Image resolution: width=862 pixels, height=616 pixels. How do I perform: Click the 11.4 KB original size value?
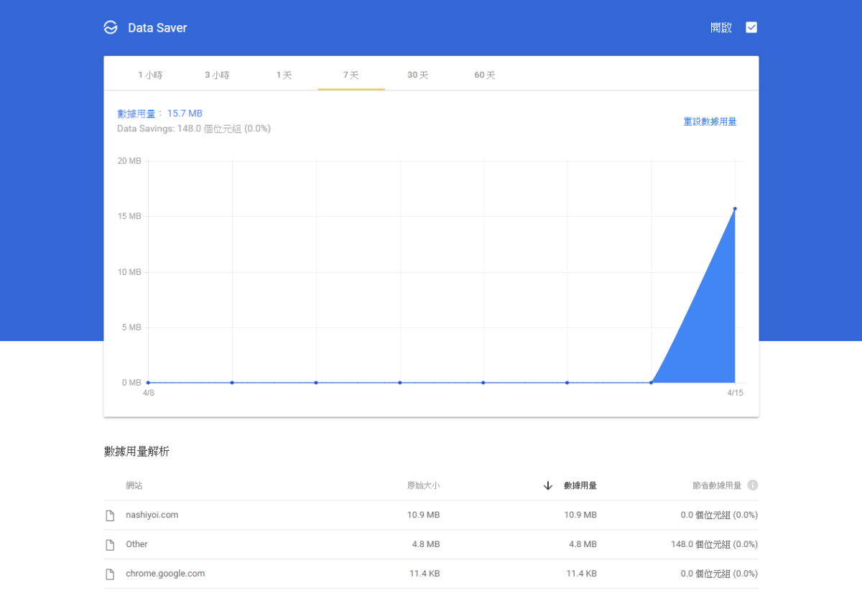(x=424, y=574)
